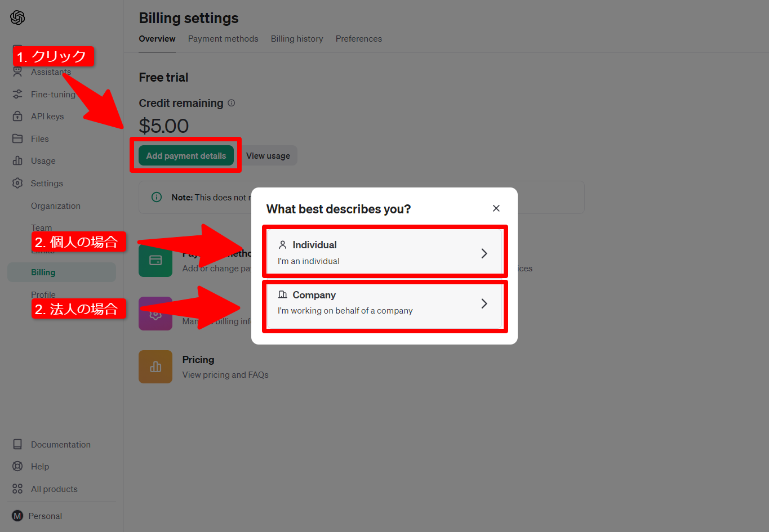Image resolution: width=769 pixels, height=532 pixels.
Task: Select the Fine-tuning sliders icon
Action: [17, 94]
